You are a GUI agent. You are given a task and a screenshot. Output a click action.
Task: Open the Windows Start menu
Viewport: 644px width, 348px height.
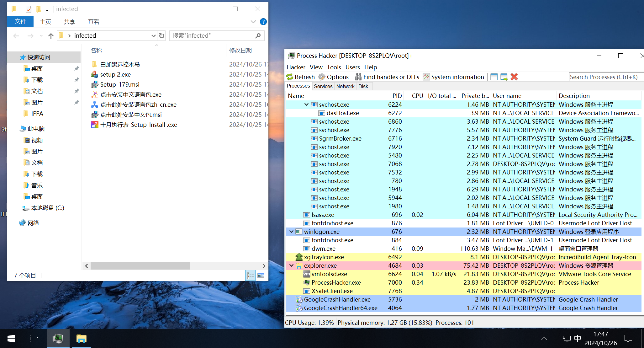pyautogui.click(x=11, y=339)
